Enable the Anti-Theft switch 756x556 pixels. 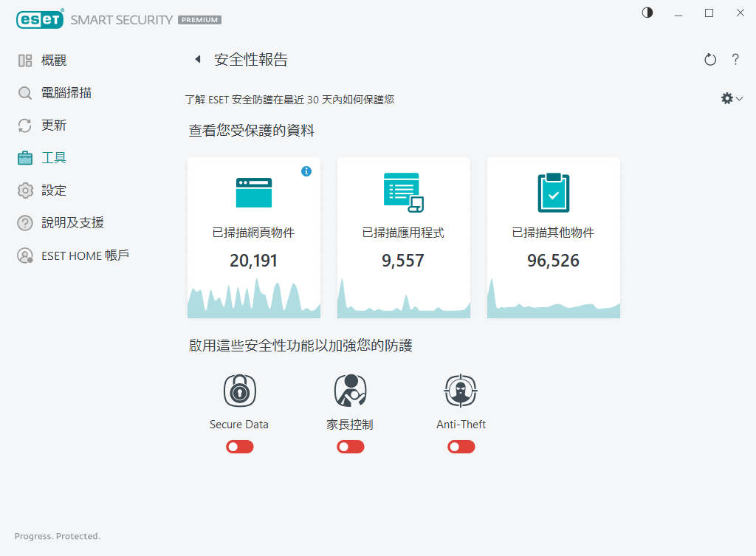461,447
